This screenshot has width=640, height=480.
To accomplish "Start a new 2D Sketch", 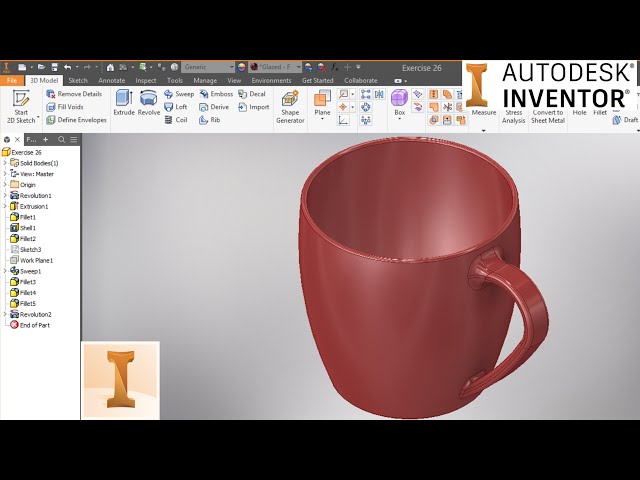I will pyautogui.click(x=21, y=106).
